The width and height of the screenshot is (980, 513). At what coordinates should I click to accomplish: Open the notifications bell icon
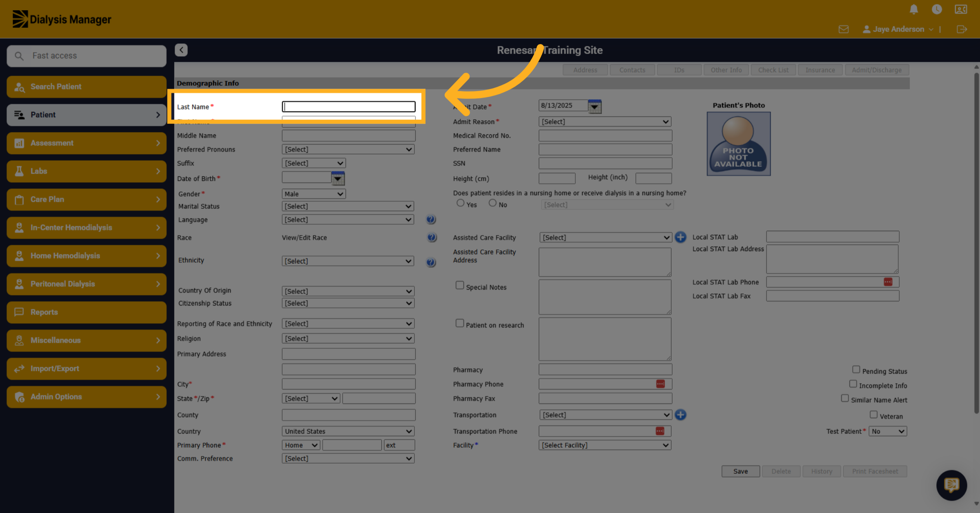pos(914,9)
